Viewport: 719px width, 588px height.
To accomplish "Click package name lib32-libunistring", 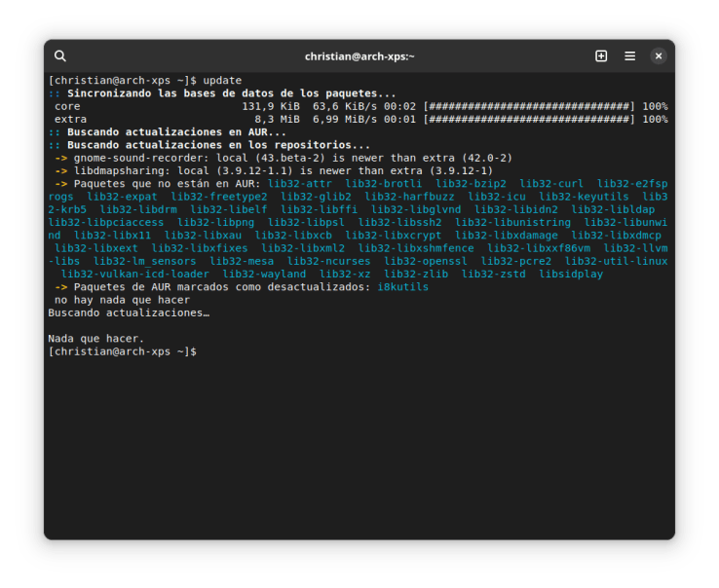I will pos(512,222).
